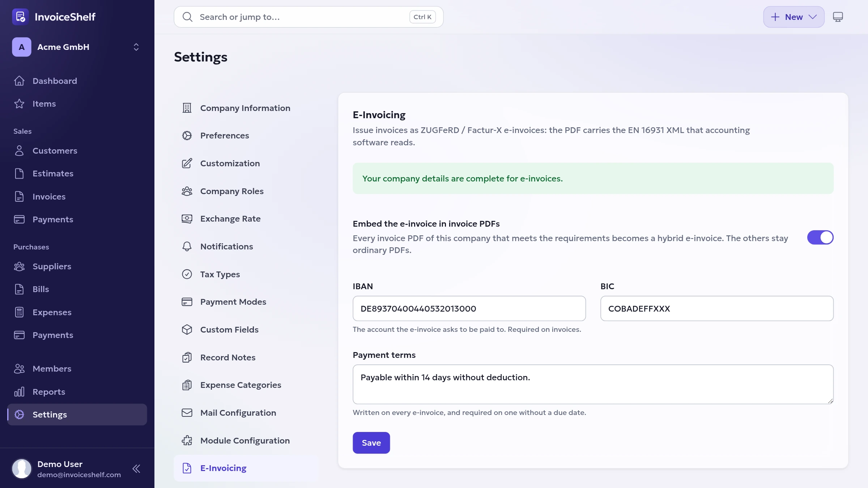This screenshot has height=488, width=868.
Task: Select Expense Categories settings
Action: pos(246,385)
